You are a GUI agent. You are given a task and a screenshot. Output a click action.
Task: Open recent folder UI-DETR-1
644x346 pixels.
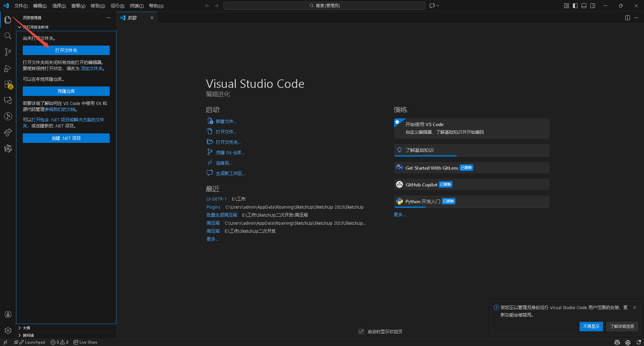tap(216, 199)
